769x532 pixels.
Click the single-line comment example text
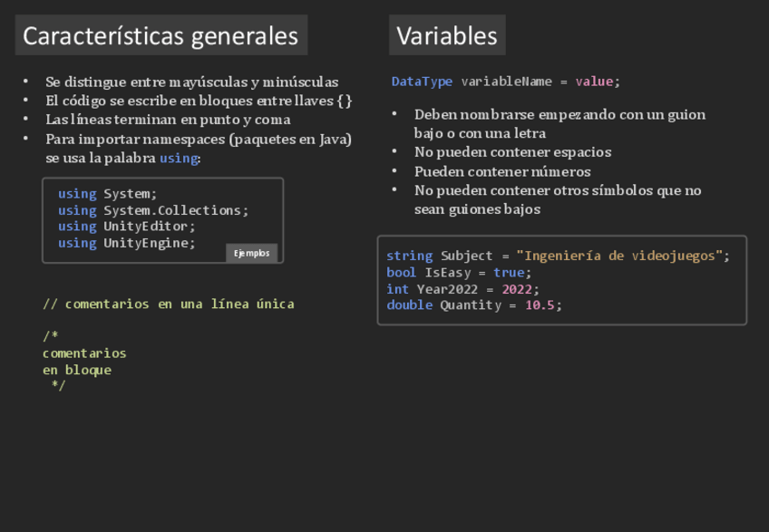click(168, 305)
